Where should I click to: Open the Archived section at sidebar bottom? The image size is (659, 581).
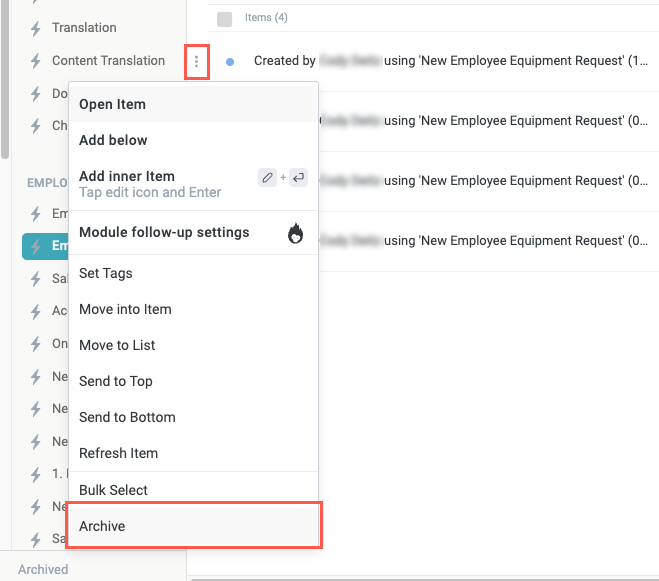click(43, 569)
